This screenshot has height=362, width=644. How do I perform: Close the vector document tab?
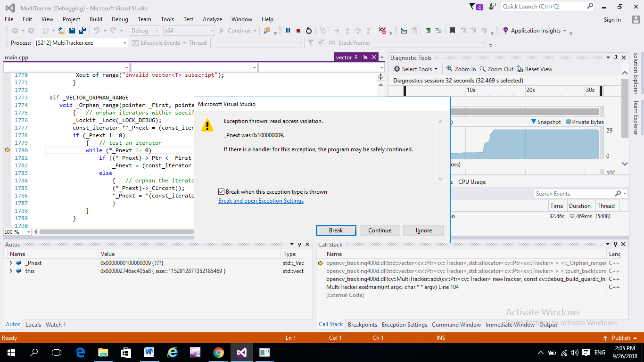[374, 58]
